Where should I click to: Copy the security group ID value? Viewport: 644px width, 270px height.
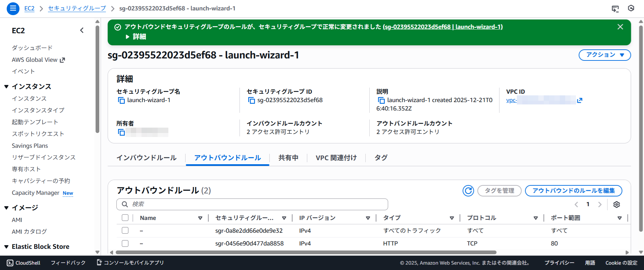(x=251, y=100)
